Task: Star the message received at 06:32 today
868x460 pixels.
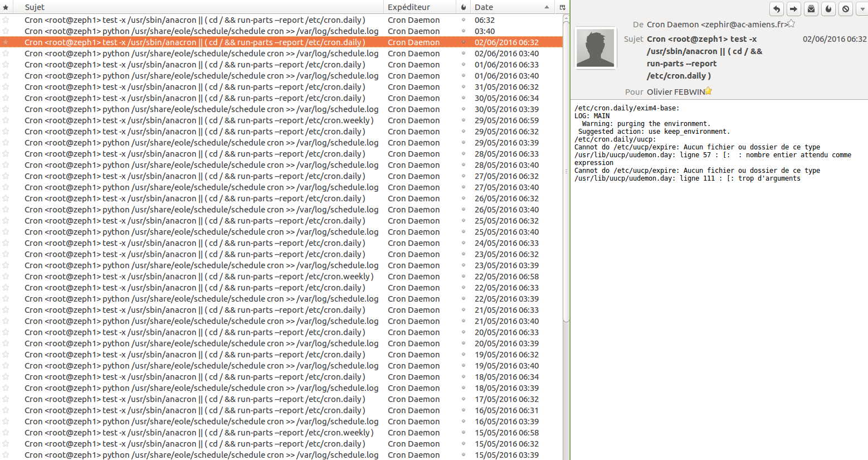Action: coord(6,20)
